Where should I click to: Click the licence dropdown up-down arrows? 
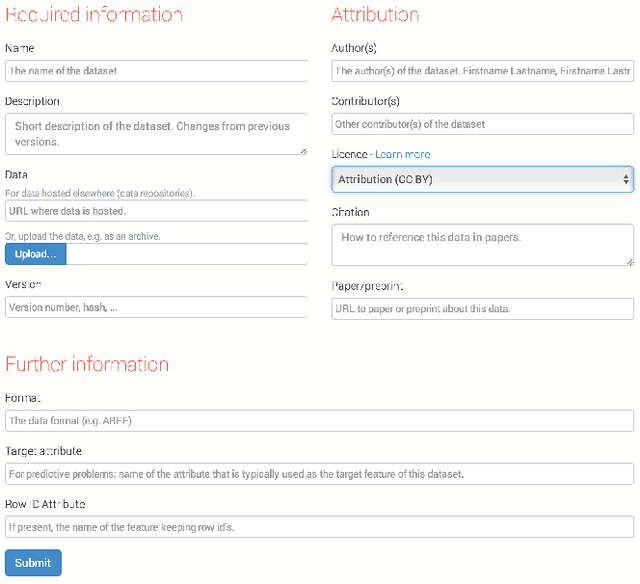[626, 179]
